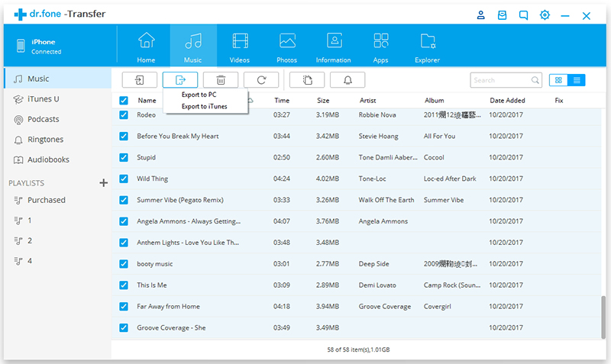
Task: Click the De-duplicate toolbar button
Action: coord(307,80)
